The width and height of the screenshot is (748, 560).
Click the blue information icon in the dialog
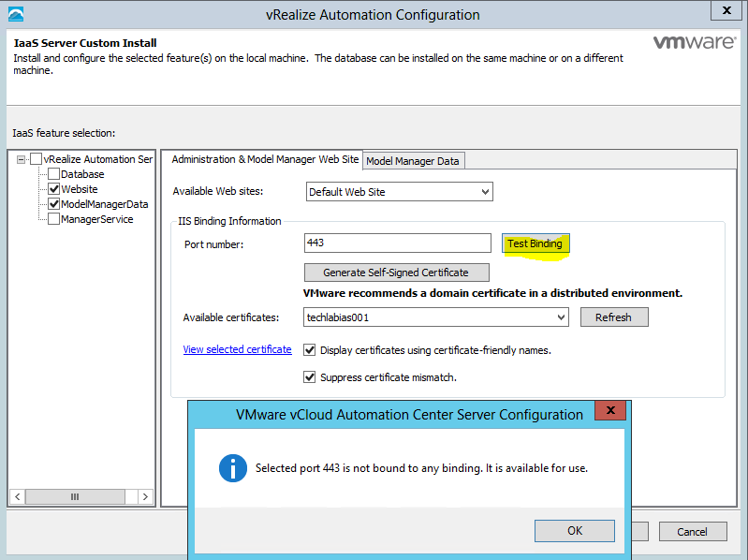(x=233, y=468)
